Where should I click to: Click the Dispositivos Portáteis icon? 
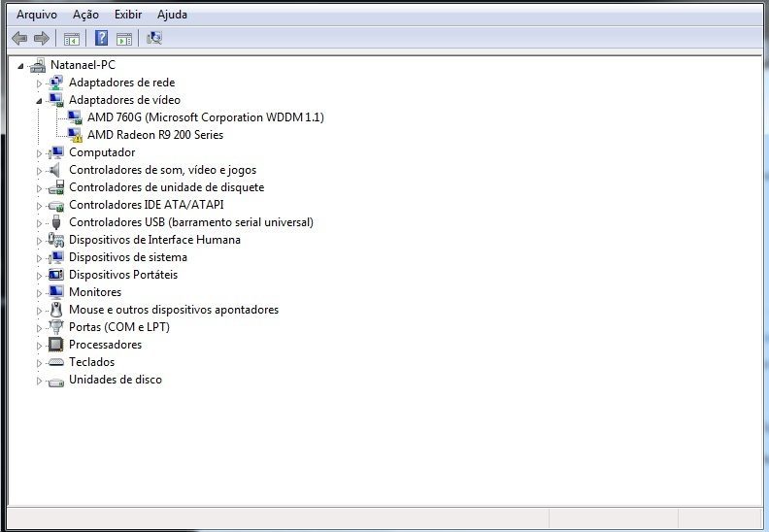(56, 275)
